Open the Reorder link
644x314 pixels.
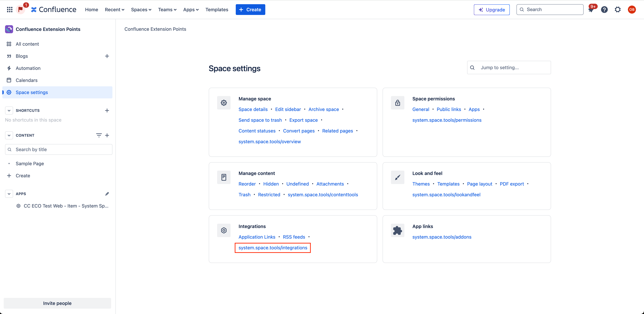click(247, 184)
